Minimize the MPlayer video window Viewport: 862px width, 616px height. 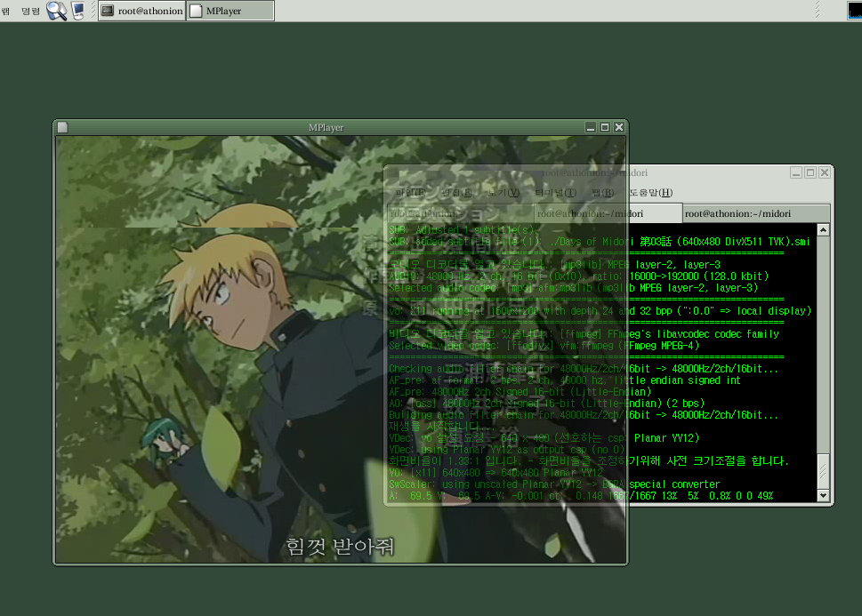pyautogui.click(x=591, y=127)
